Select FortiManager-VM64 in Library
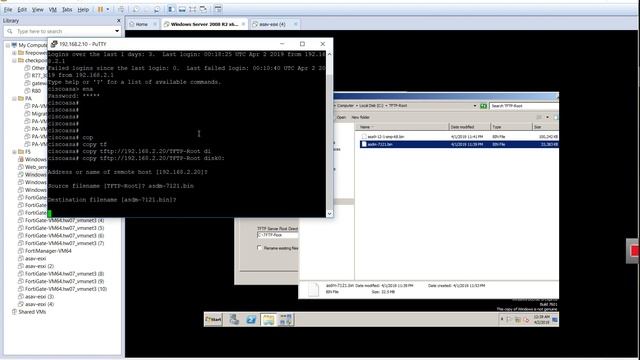 click(45, 251)
